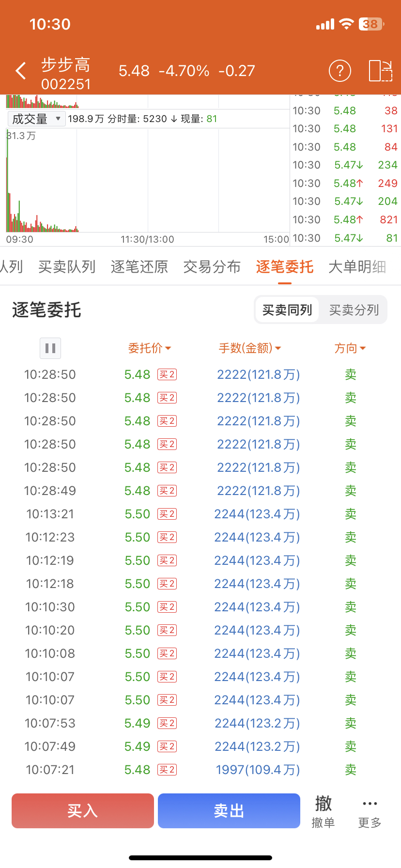Tap the volume bar chart area
This screenshot has width=401, height=868.
[147, 180]
